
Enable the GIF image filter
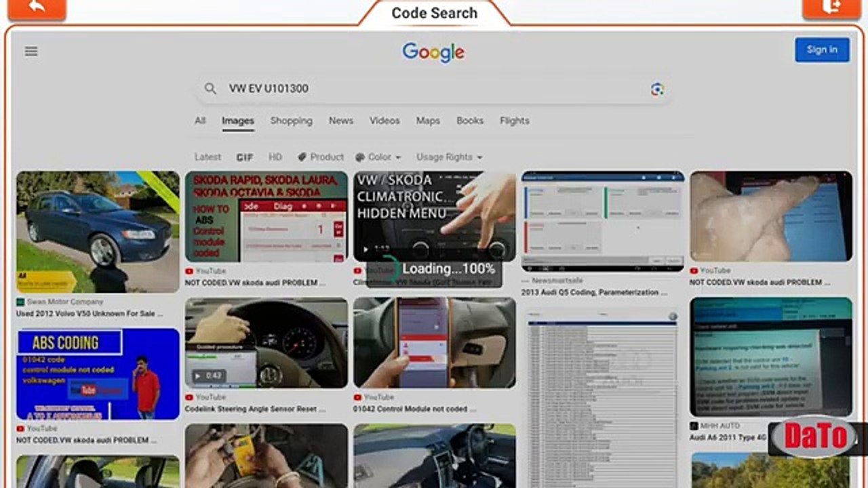point(245,157)
